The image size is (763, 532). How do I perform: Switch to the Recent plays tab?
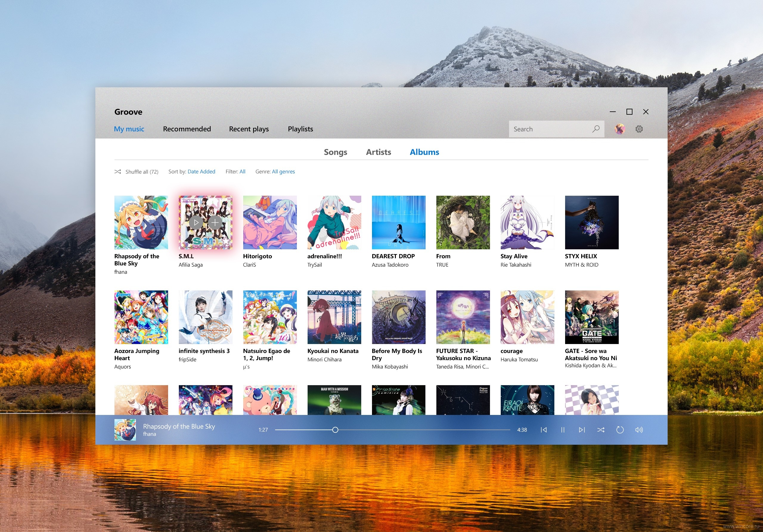pyautogui.click(x=249, y=129)
